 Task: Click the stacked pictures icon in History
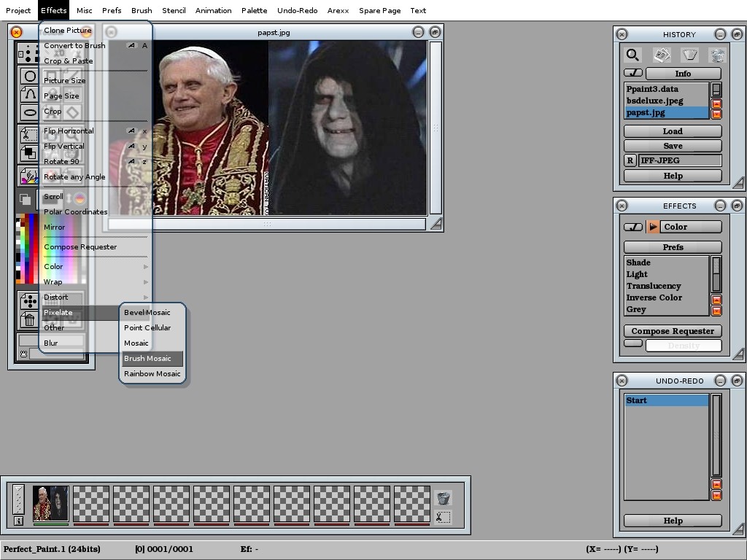(x=662, y=55)
